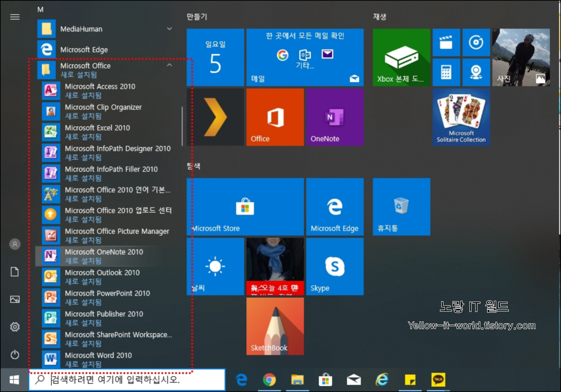Launch Microsoft Clip Organizer
Screen dimensions: 561x392
(x=106, y=111)
